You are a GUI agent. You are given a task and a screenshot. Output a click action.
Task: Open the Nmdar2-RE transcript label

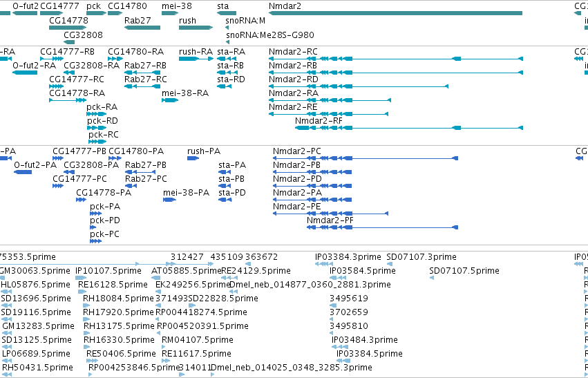[x=293, y=107]
